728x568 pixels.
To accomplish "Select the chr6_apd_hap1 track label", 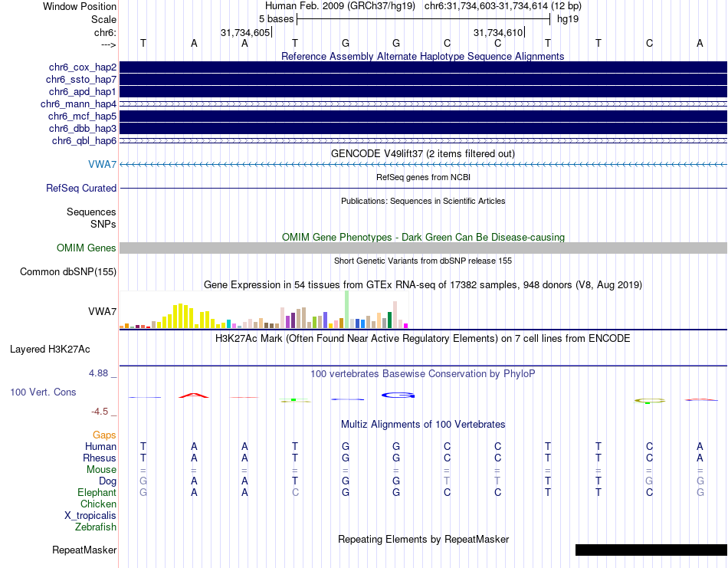I will pyautogui.click(x=83, y=91).
